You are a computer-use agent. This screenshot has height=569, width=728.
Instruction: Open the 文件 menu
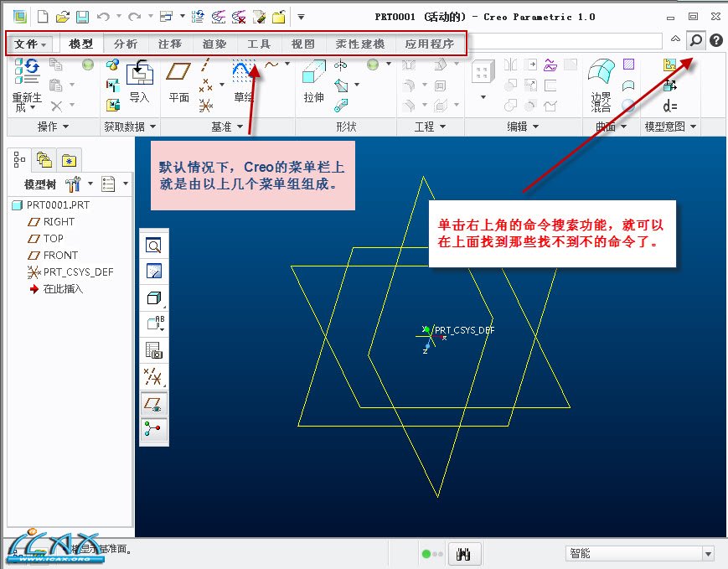click(x=29, y=44)
